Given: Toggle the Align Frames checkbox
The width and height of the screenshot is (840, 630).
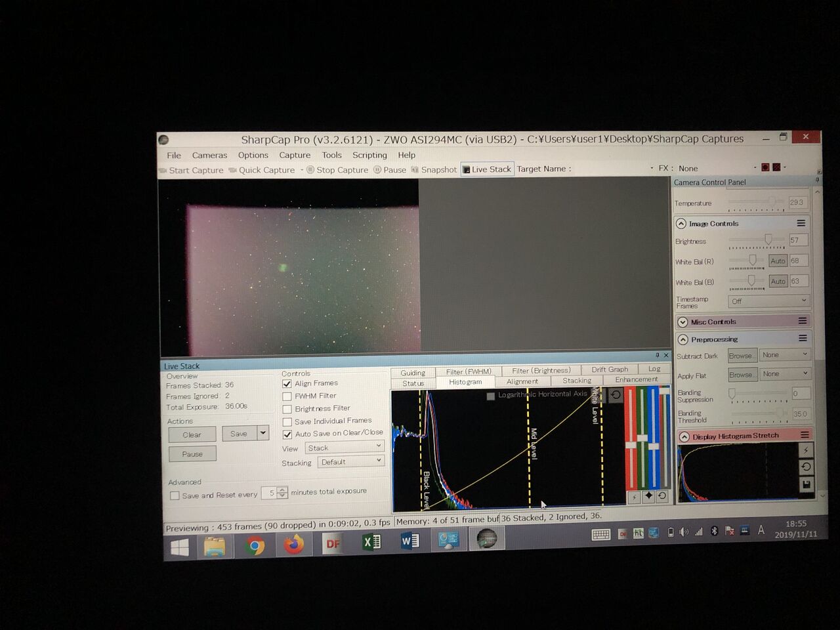Looking at the screenshot, I should click(x=287, y=384).
